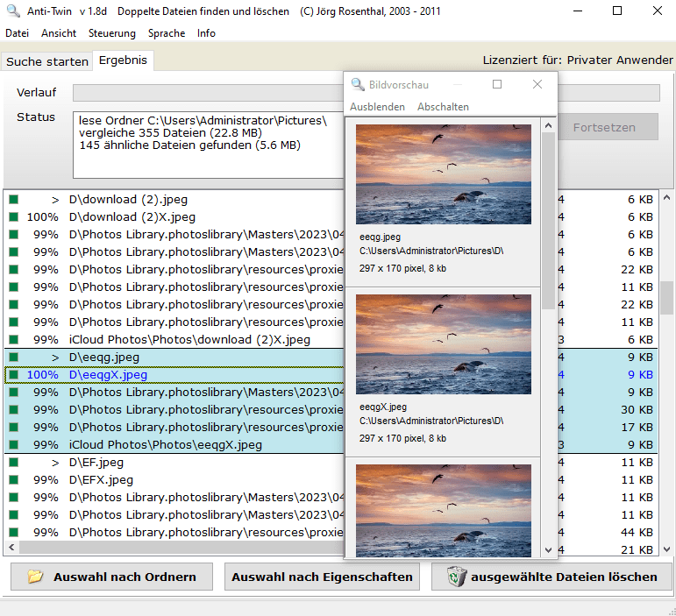
Task: Click the eeqgX.jpeg caption in preview
Action: [x=383, y=407]
